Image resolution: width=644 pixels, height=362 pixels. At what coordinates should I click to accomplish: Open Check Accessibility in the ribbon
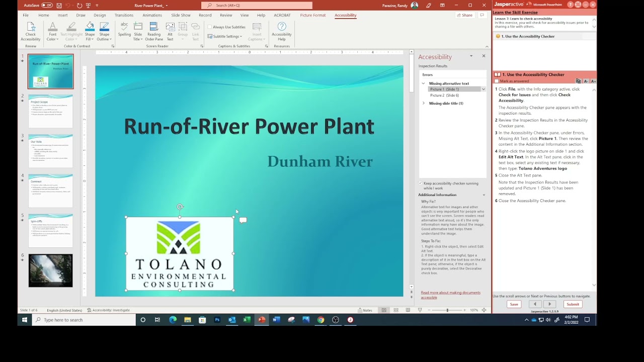[x=30, y=32]
